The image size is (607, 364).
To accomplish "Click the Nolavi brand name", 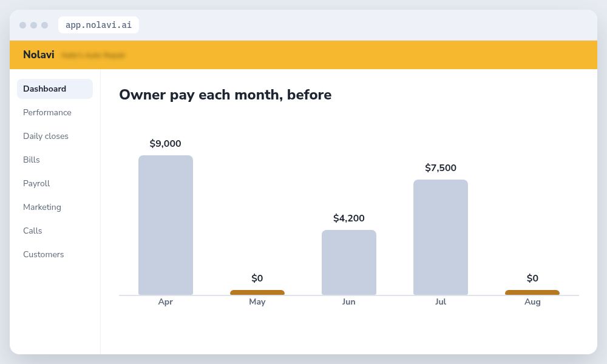I will (39, 55).
